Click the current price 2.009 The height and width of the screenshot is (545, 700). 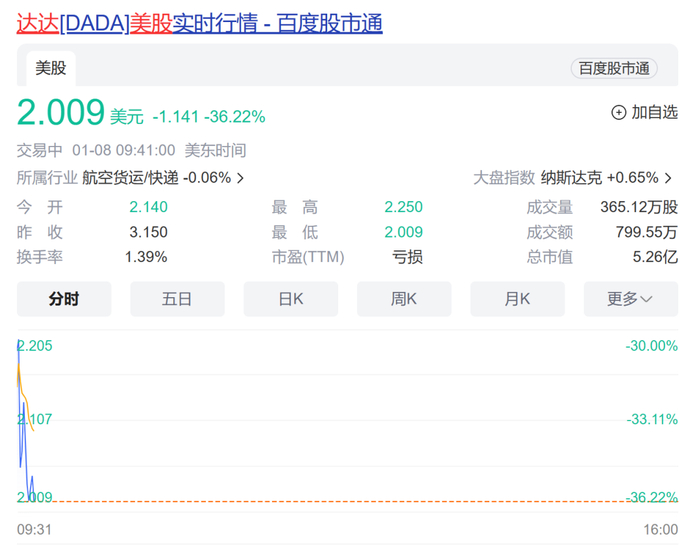(61, 112)
